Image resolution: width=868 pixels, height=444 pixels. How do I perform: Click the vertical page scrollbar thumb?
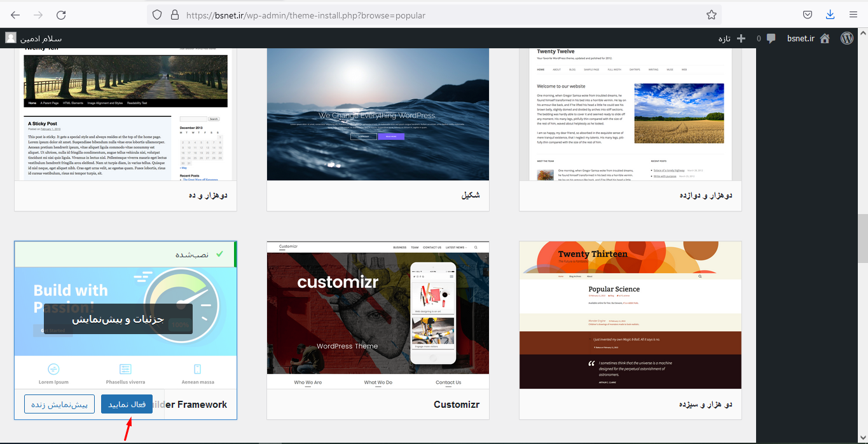click(863, 238)
